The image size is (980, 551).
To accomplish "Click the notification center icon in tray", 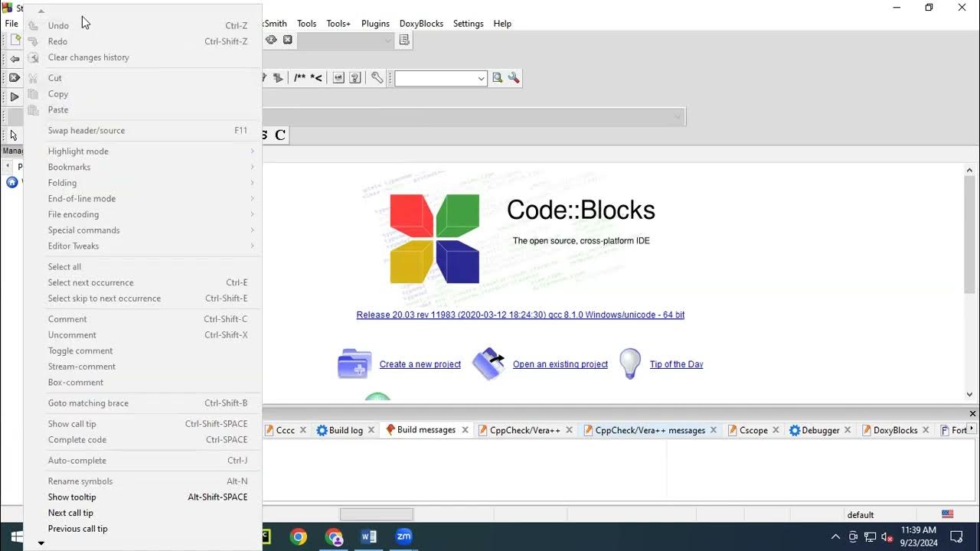I will [x=956, y=536].
